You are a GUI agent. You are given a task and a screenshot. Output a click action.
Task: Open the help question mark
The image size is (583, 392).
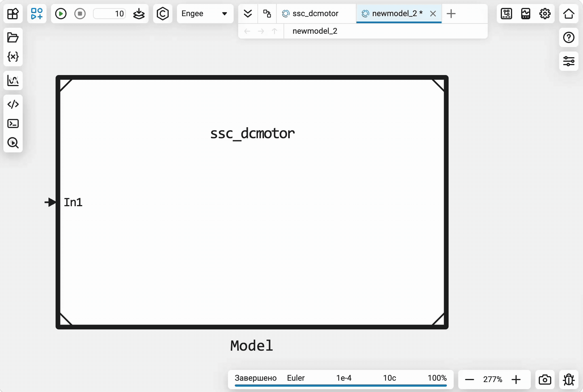(x=569, y=37)
